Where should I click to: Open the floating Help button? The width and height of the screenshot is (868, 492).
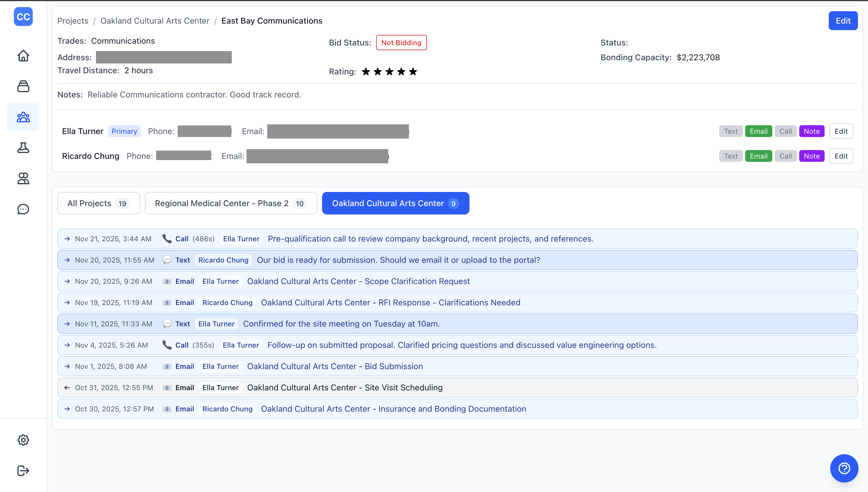[844, 468]
